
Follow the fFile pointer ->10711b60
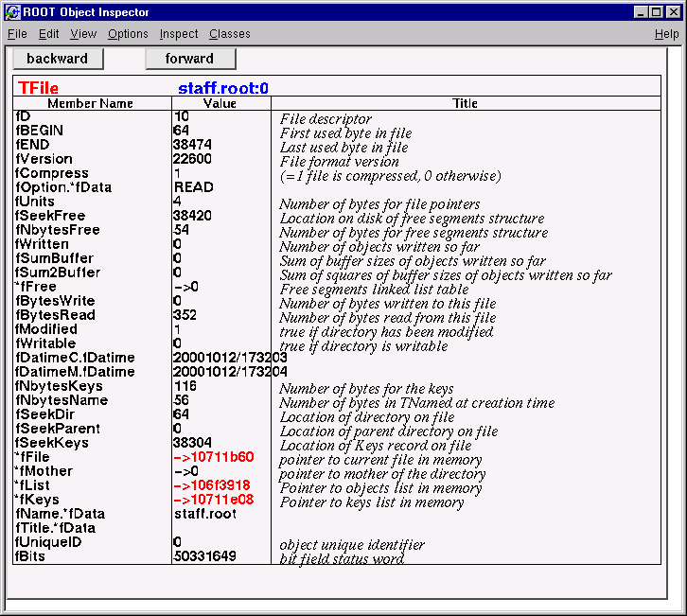tap(214, 458)
